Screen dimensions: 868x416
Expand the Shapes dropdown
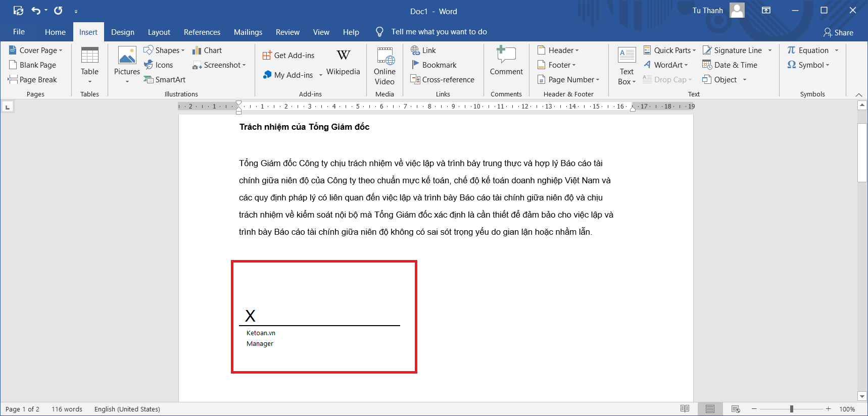[182, 50]
